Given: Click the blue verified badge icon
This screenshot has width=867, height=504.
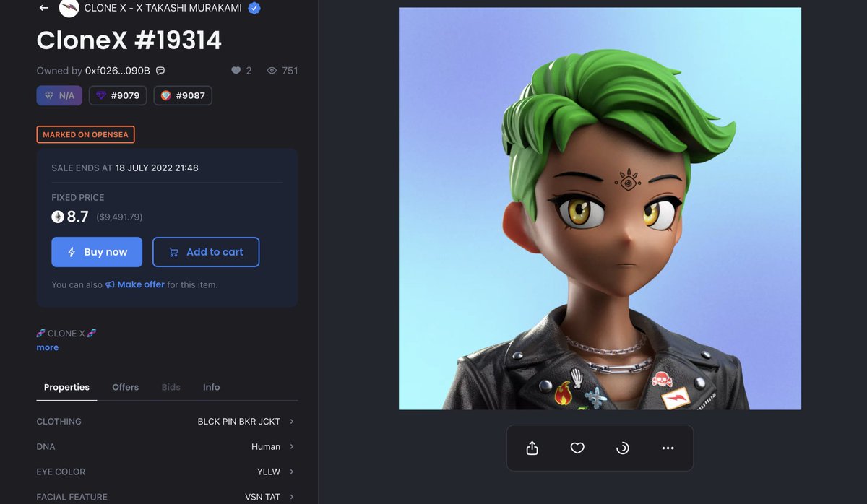Looking at the screenshot, I should (254, 8).
